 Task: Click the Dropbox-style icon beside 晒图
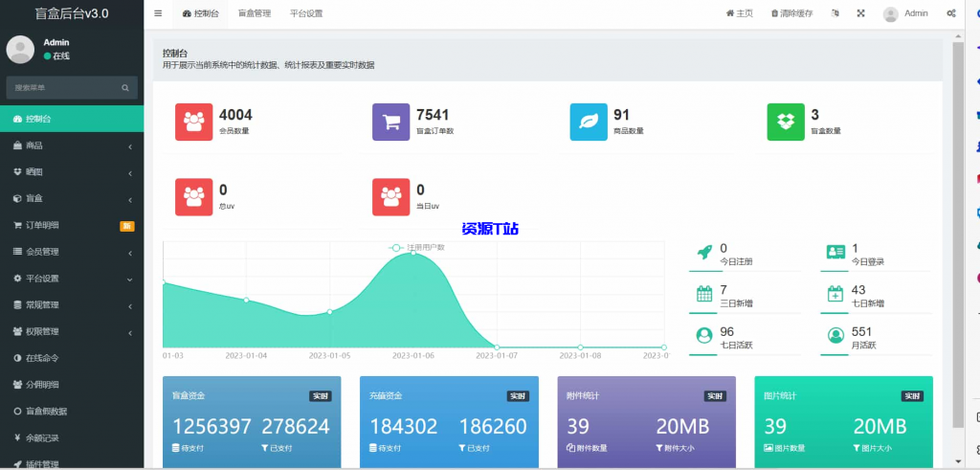click(x=17, y=172)
